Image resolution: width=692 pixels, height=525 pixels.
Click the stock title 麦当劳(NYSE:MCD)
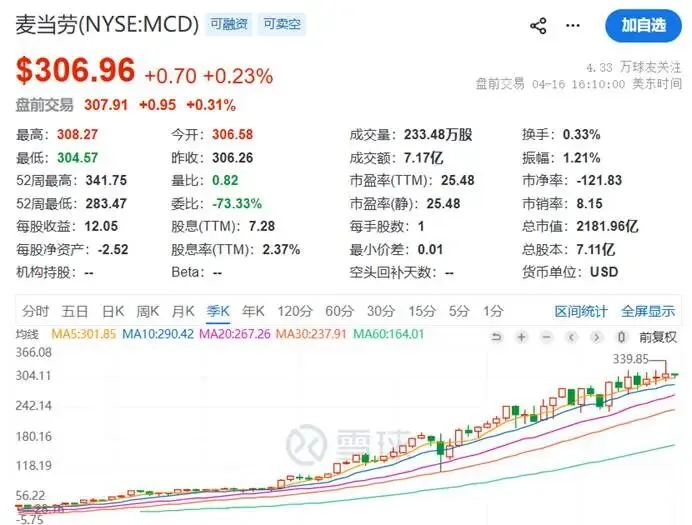107,24
